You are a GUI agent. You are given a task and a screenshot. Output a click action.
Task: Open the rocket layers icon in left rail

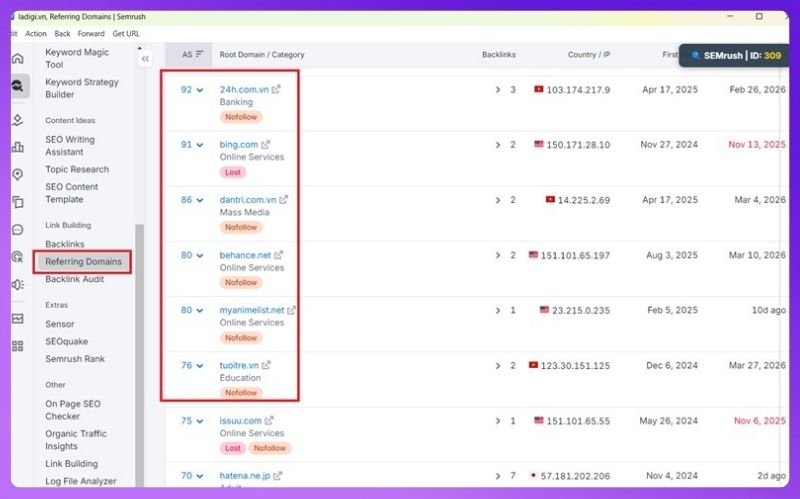(18, 119)
